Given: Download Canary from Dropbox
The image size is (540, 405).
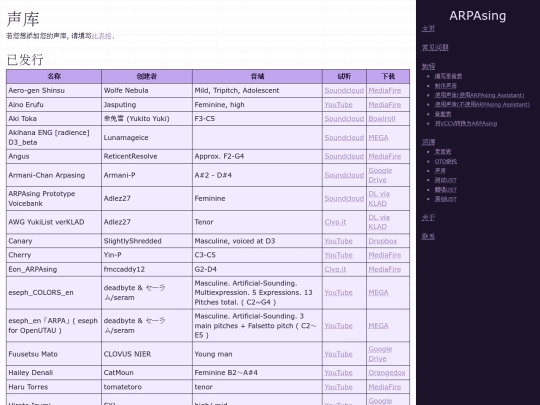Looking at the screenshot, I should (382, 241).
